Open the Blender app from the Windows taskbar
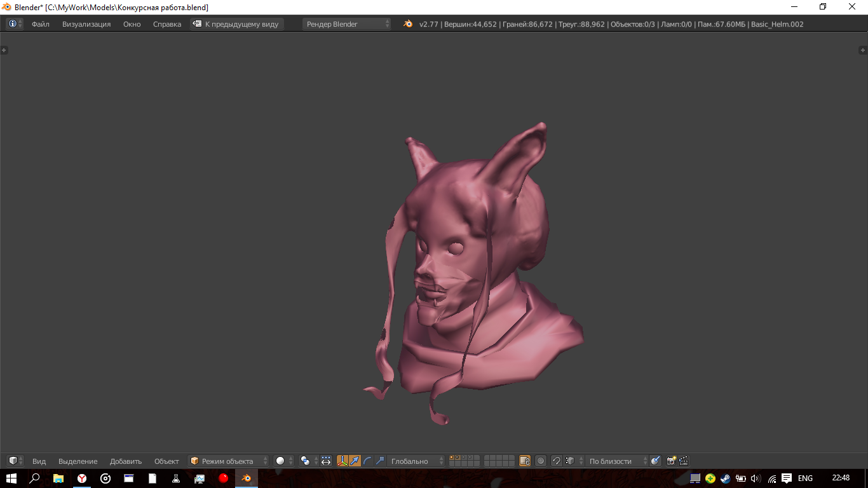868x488 pixels. coord(246,478)
